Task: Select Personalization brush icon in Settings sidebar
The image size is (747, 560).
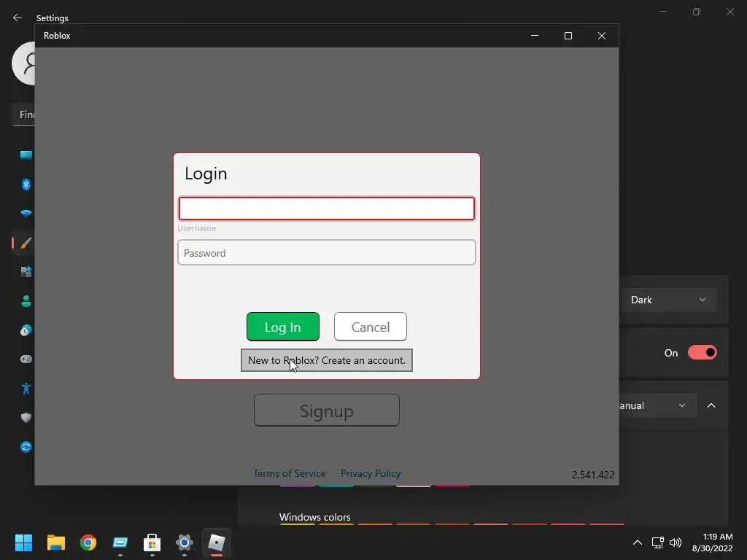Action: [x=26, y=243]
